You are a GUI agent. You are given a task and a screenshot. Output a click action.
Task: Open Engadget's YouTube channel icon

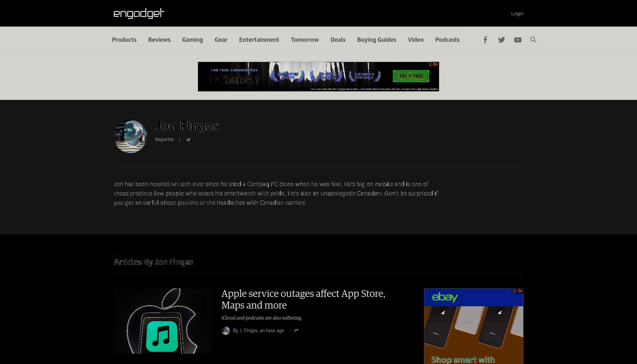pos(518,40)
